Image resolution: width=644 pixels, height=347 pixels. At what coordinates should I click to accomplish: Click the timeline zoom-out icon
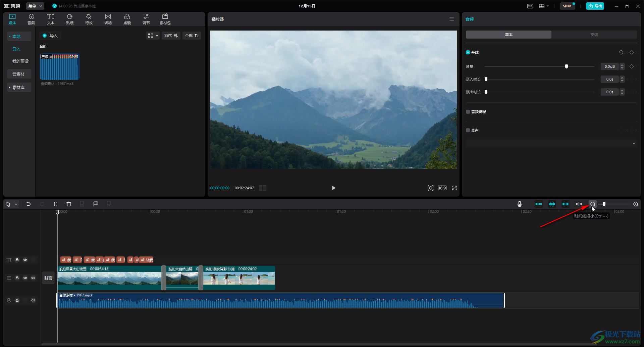coord(593,204)
